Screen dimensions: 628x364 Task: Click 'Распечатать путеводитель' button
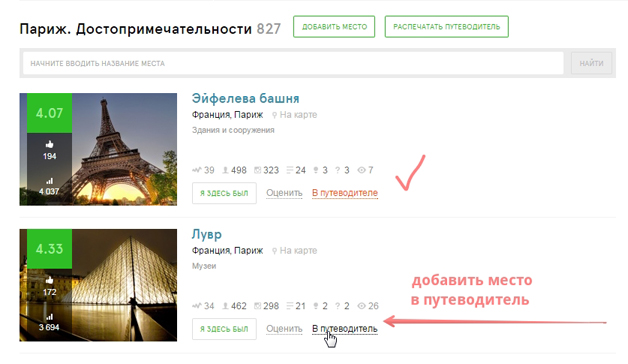(x=447, y=27)
